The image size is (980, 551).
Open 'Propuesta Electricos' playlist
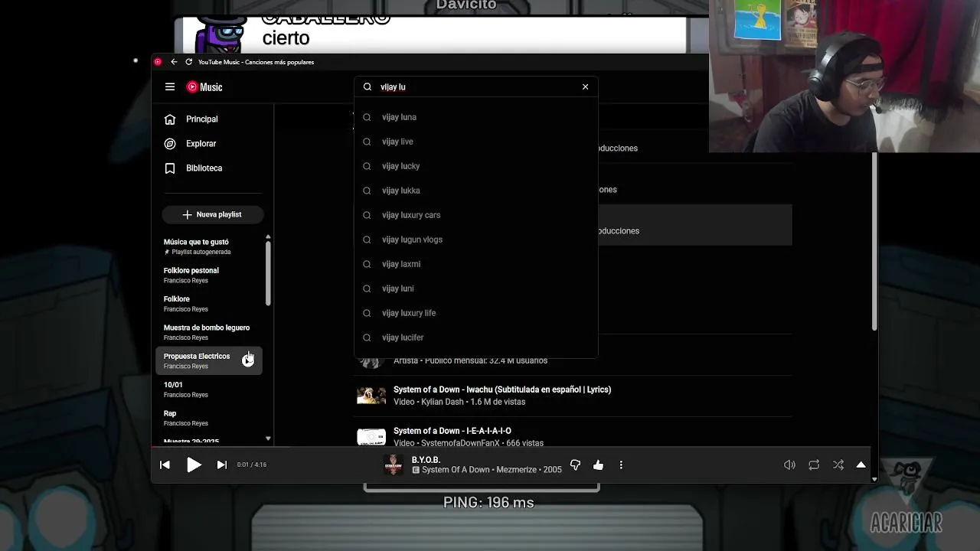[x=210, y=360]
